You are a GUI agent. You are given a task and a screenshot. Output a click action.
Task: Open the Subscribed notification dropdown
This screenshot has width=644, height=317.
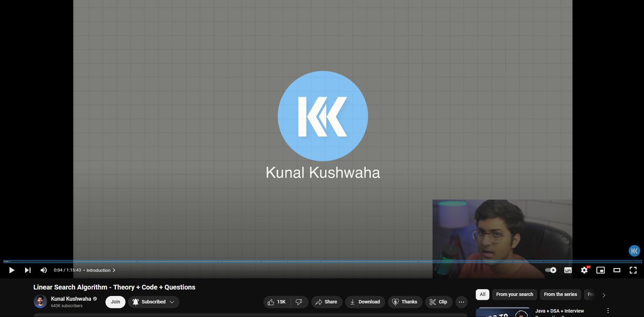153,302
